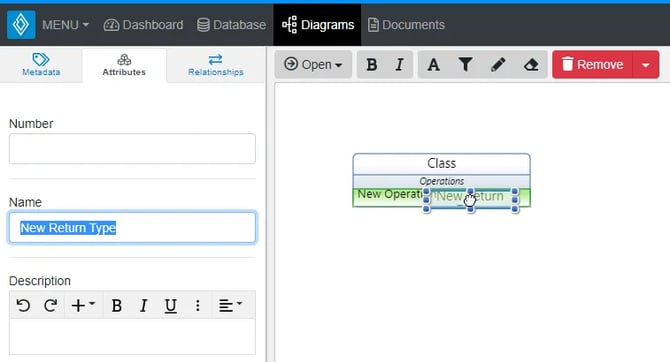This screenshot has height=362, width=670.
Task: Switch to the Diagrams section
Action: pos(317,25)
